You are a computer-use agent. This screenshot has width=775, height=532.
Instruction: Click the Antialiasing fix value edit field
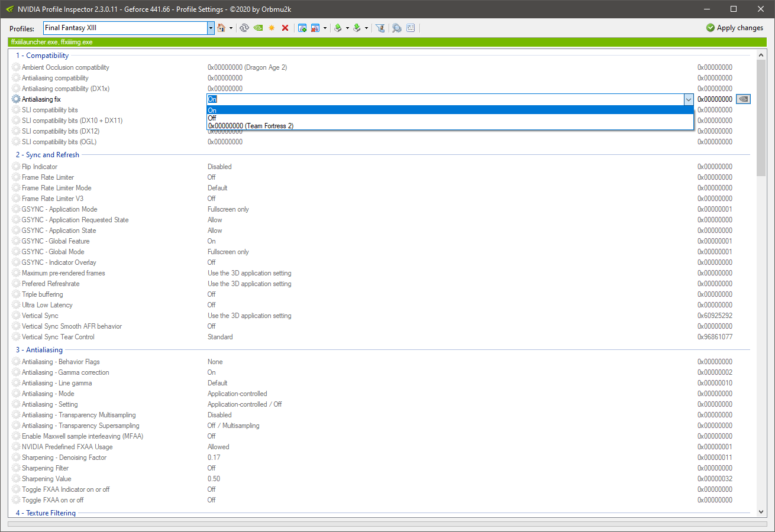(x=445, y=100)
